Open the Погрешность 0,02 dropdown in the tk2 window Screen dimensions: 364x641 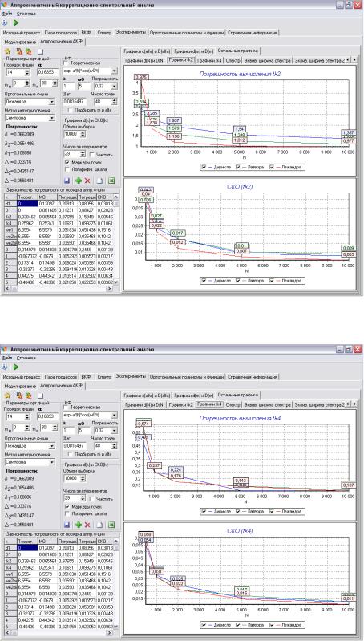click(x=115, y=87)
